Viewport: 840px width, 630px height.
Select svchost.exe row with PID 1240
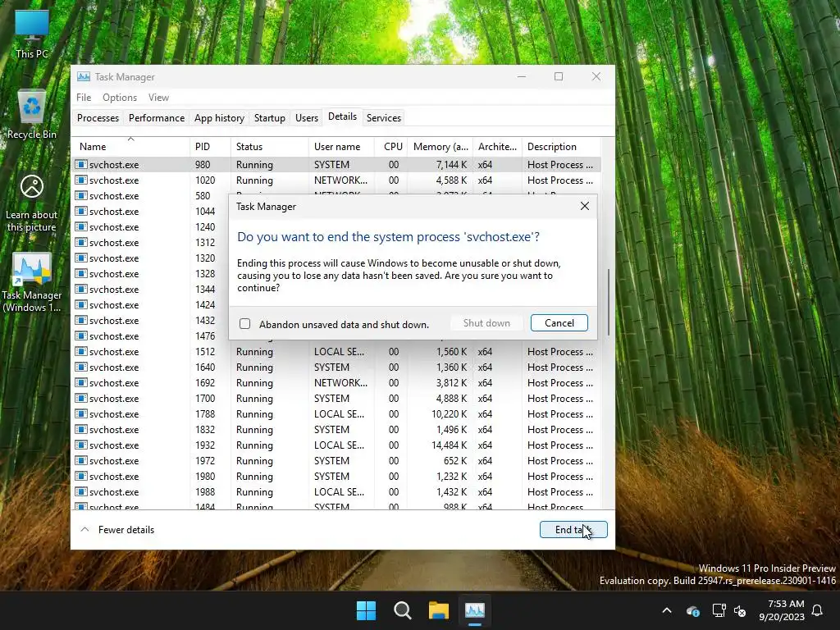click(150, 226)
